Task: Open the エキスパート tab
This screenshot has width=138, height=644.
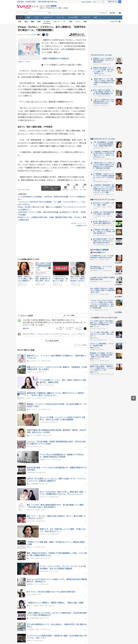Action: point(48,17)
